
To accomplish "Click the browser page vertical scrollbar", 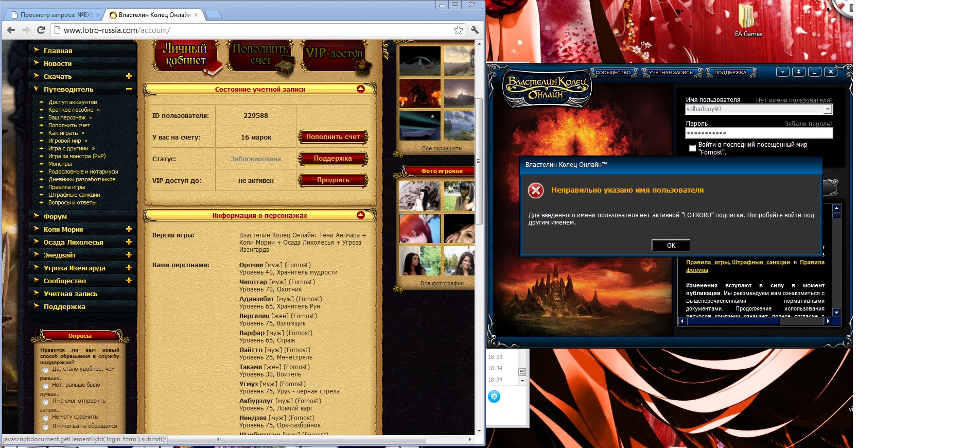I will point(479,161).
